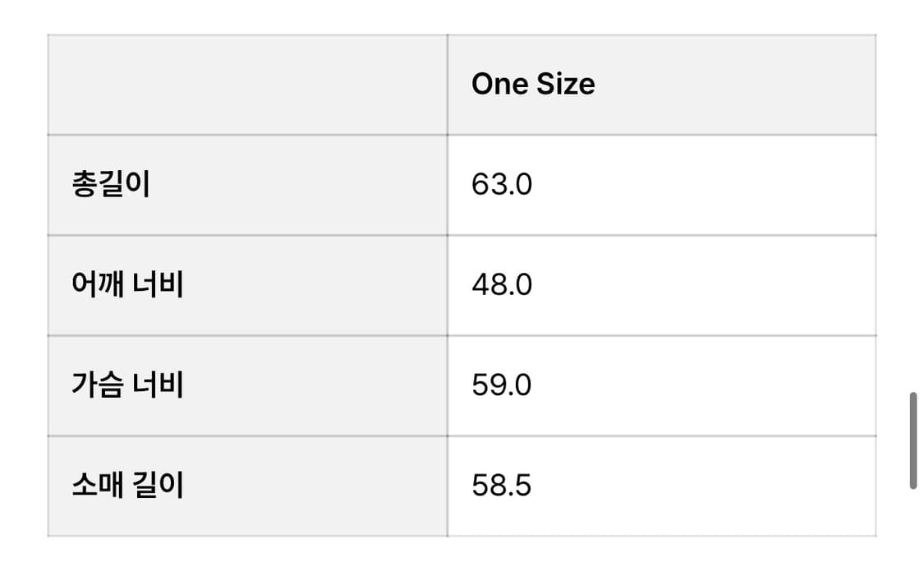Click the 48.0 shoulder width value

502,285
